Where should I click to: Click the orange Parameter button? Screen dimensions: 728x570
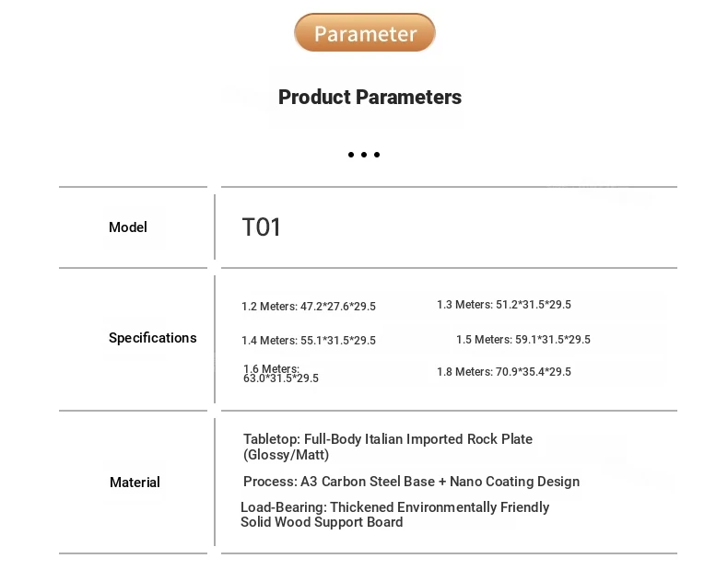[365, 32]
